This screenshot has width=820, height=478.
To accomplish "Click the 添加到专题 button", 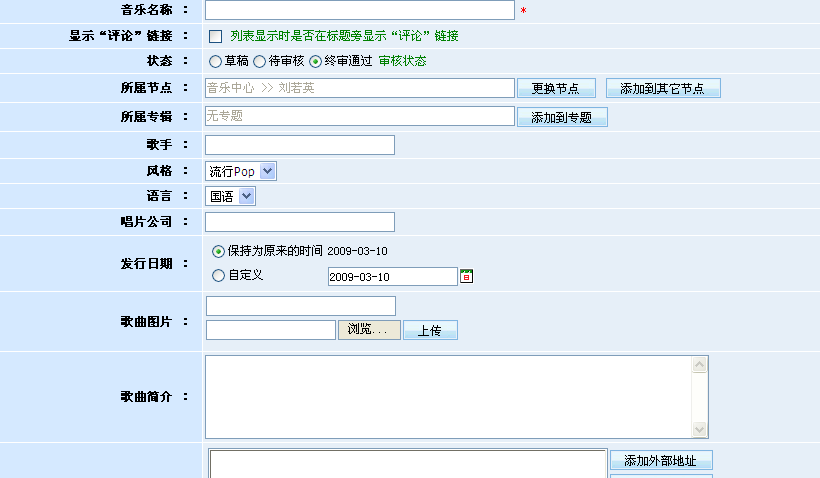I will click(561, 117).
